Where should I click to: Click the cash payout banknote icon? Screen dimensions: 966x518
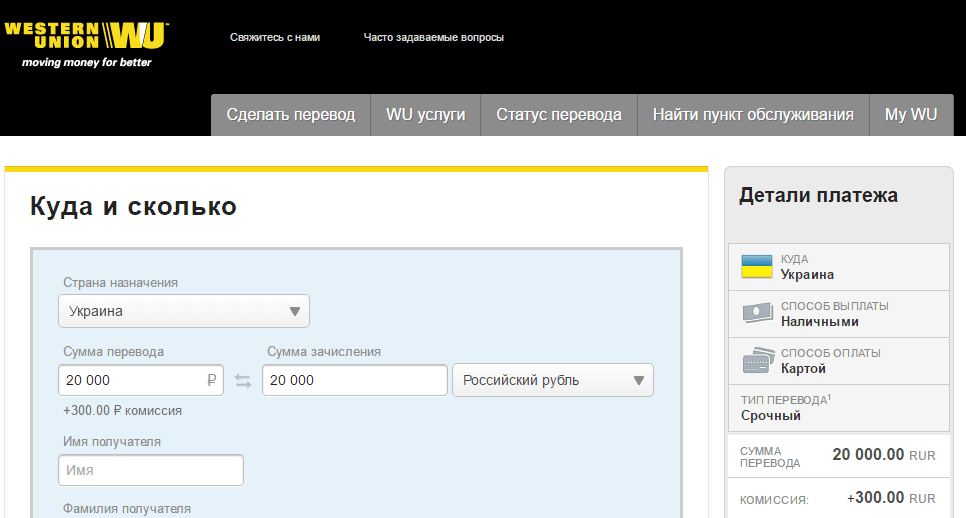click(x=757, y=313)
